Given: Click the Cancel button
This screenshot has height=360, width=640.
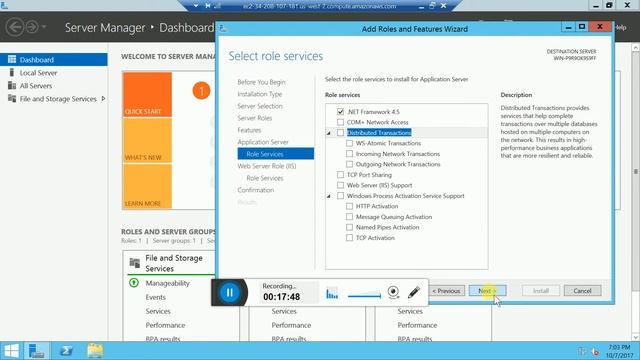Looking at the screenshot, I should point(582,291).
